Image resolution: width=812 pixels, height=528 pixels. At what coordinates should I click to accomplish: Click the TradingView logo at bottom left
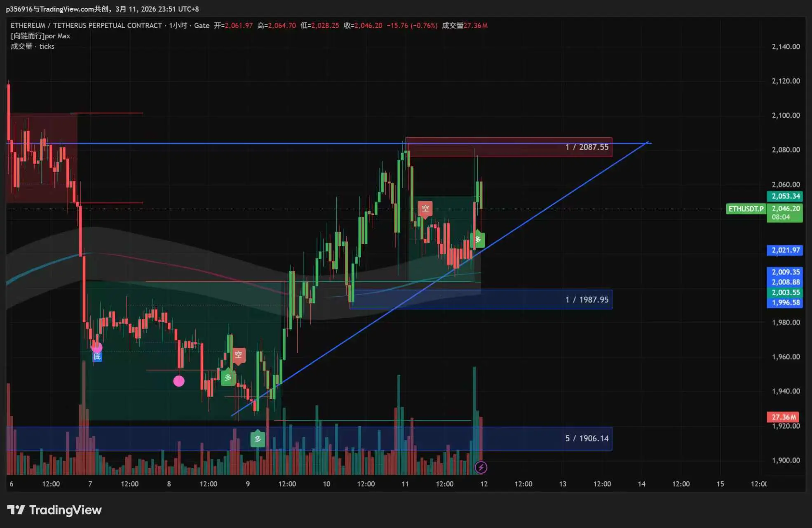click(x=54, y=510)
